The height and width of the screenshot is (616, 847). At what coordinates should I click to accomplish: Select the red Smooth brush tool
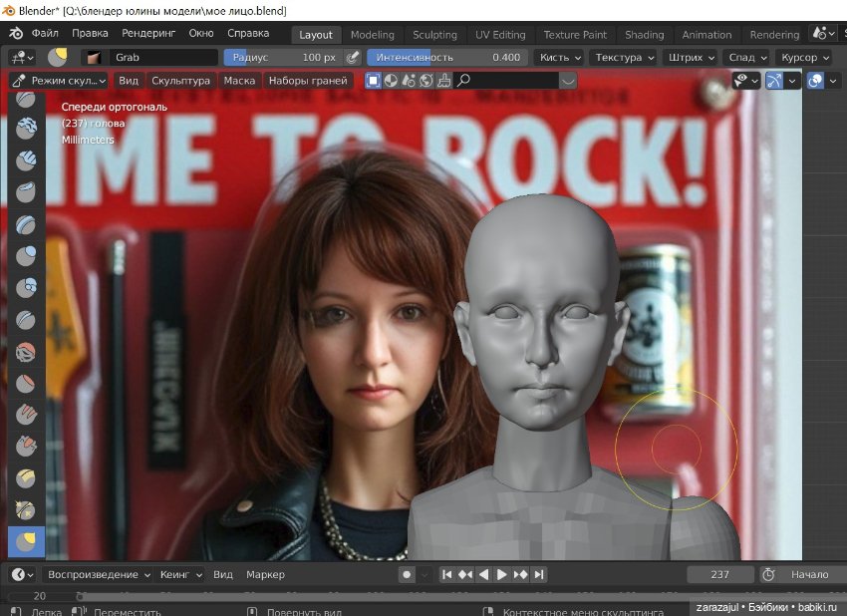pos(27,351)
